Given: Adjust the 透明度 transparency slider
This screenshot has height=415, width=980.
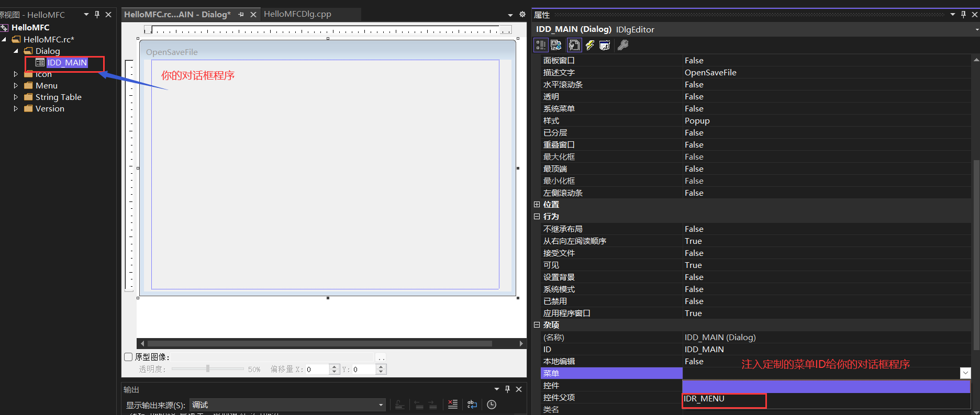Looking at the screenshot, I should 208,369.
